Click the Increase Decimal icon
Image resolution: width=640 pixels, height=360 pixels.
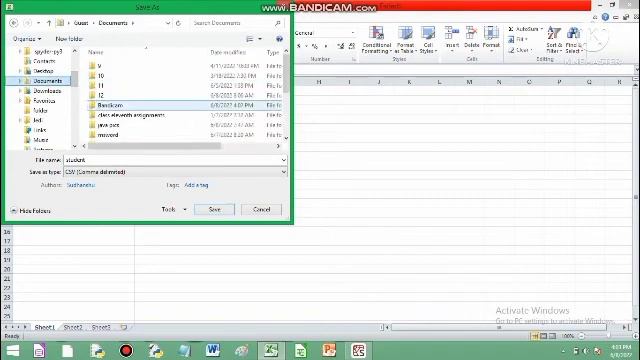[340, 46]
